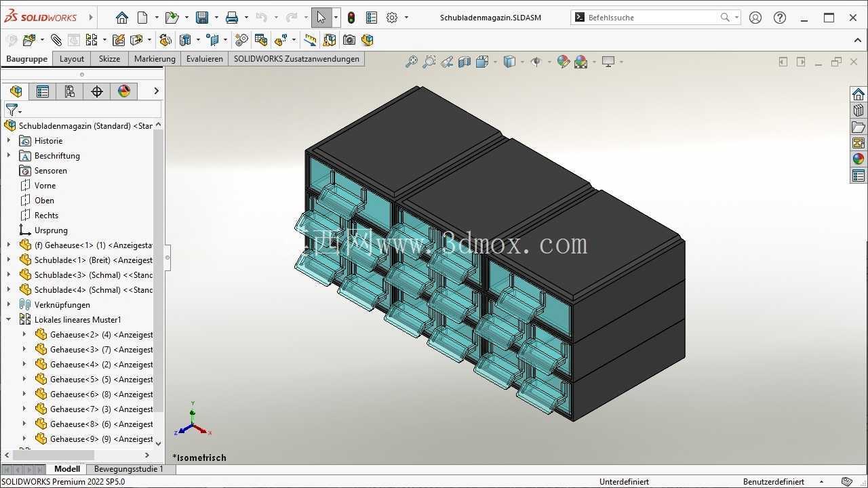Create a new document with New icon
868x488 pixels.
(142, 18)
